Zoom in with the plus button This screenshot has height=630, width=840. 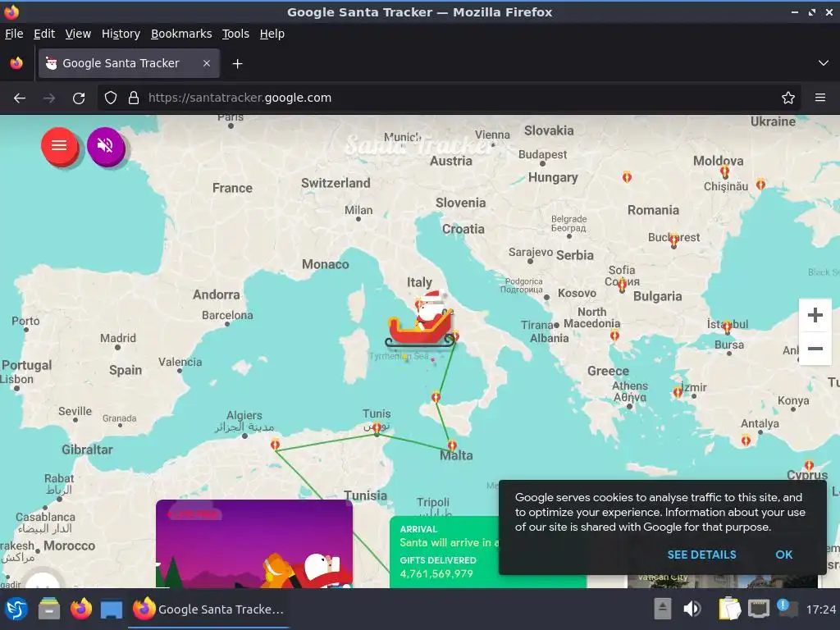pos(815,315)
